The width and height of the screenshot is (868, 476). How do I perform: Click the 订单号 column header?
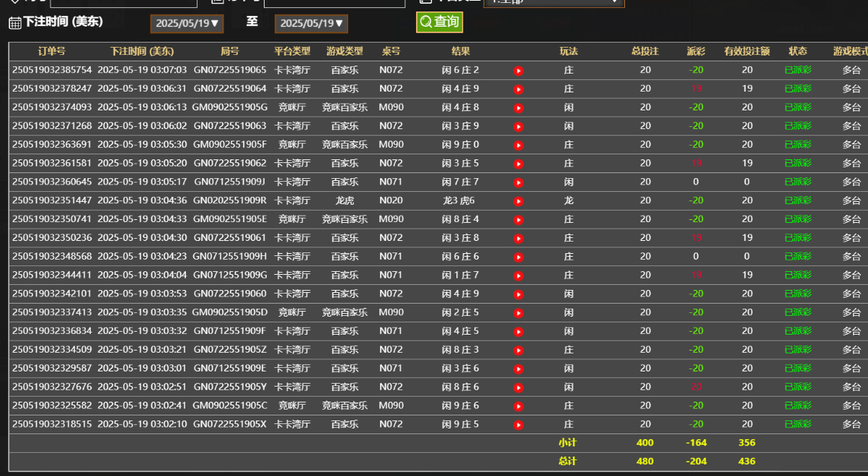[52, 51]
